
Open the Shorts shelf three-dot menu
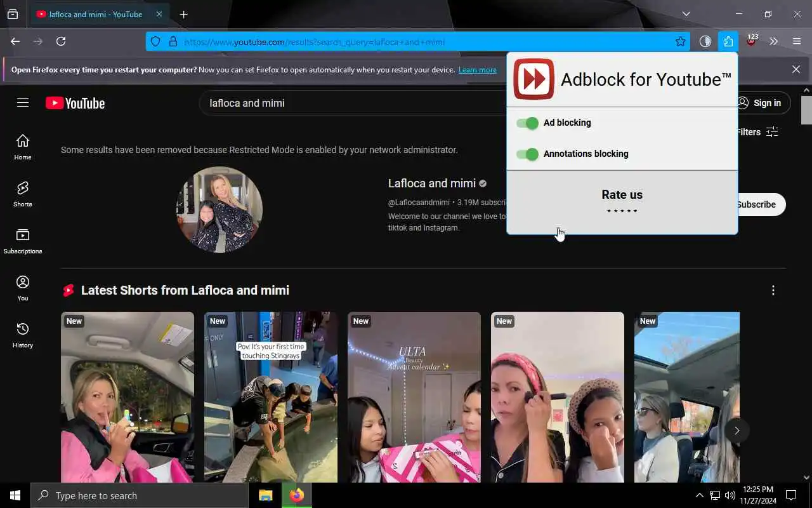click(x=773, y=290)
